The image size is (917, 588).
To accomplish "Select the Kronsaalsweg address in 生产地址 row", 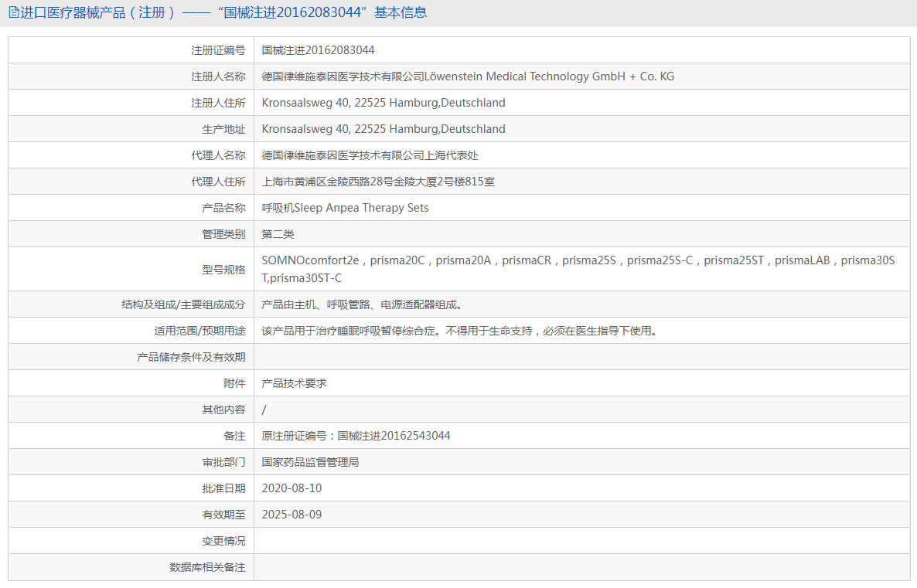I will click(x=384, y=129).
